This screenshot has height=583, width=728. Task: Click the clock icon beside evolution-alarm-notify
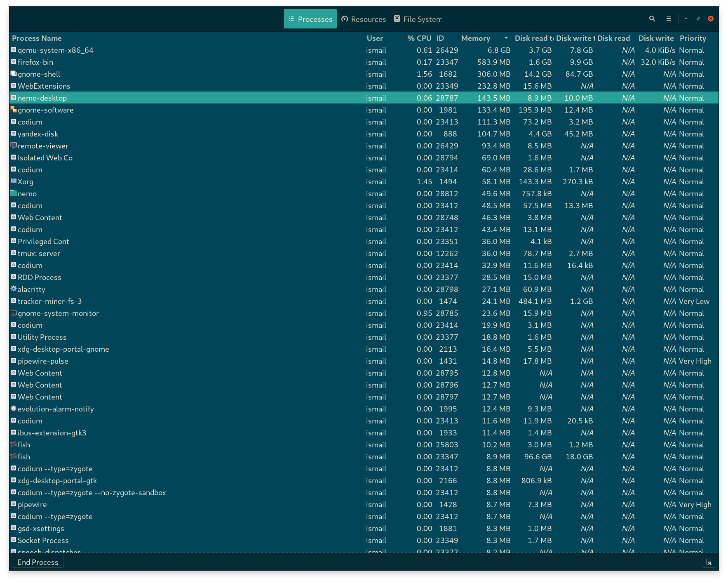coord(13,409)
